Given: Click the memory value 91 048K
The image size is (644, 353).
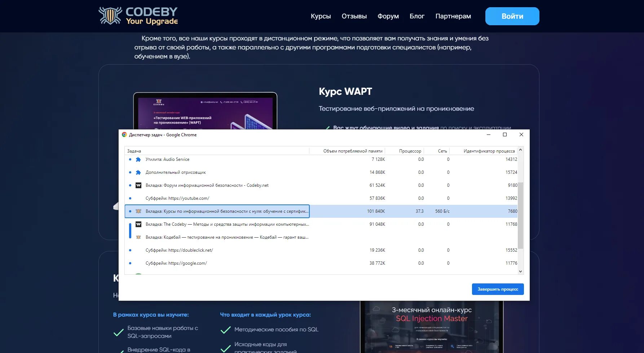Looking at the screenshot, I should coord(377,224).
